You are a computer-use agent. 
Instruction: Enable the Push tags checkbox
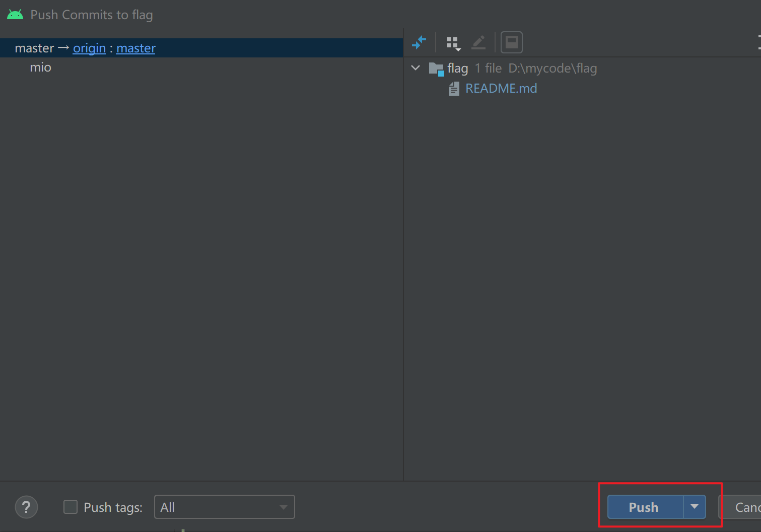71,507
